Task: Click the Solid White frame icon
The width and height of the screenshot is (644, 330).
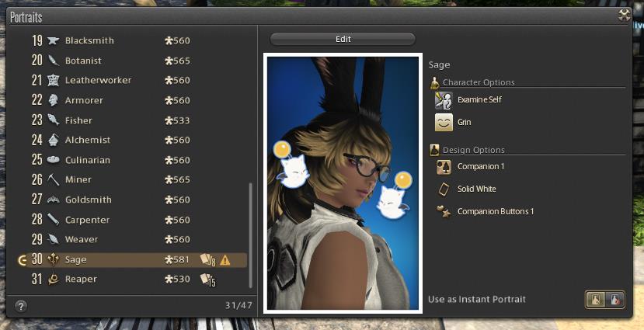Action: (x=443, y=189)
